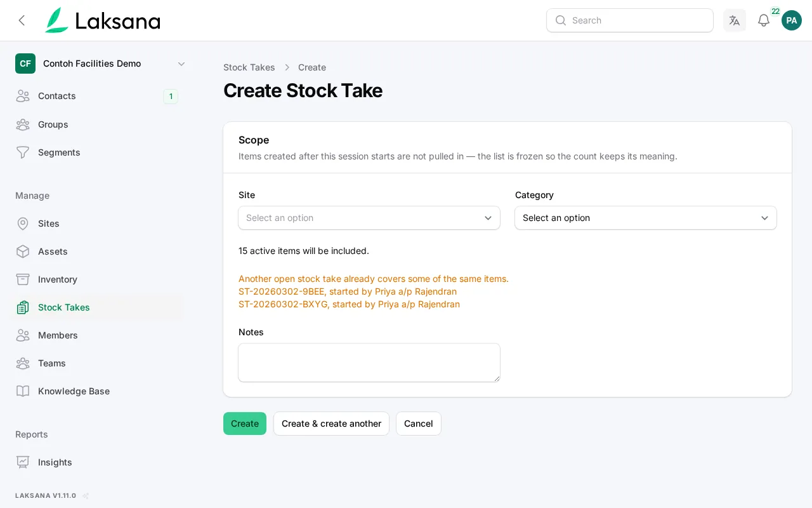Open the notifications bell
Image resolution: width=812 pixels, height=508 pixels.
point(764,20)
